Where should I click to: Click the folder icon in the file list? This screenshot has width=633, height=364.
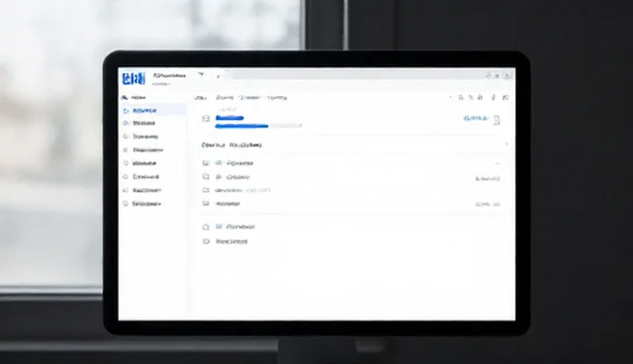point(206,190)
